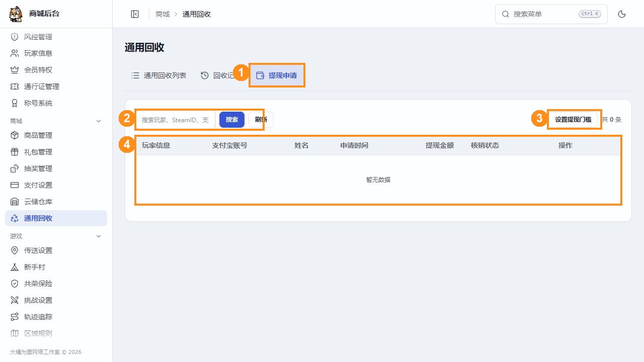Click the 提现金额 column header
644x362 pixels.
[x=440, y=145]
